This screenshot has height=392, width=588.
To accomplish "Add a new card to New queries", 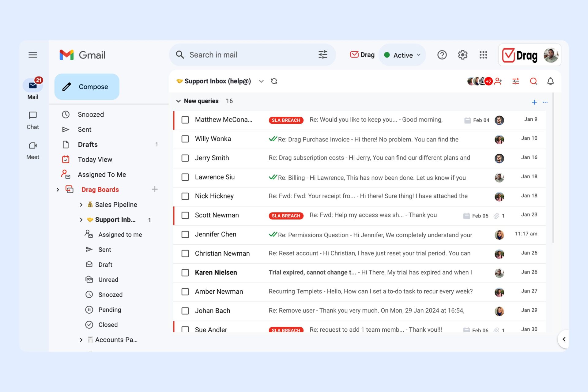I will (x=534, y=102).
